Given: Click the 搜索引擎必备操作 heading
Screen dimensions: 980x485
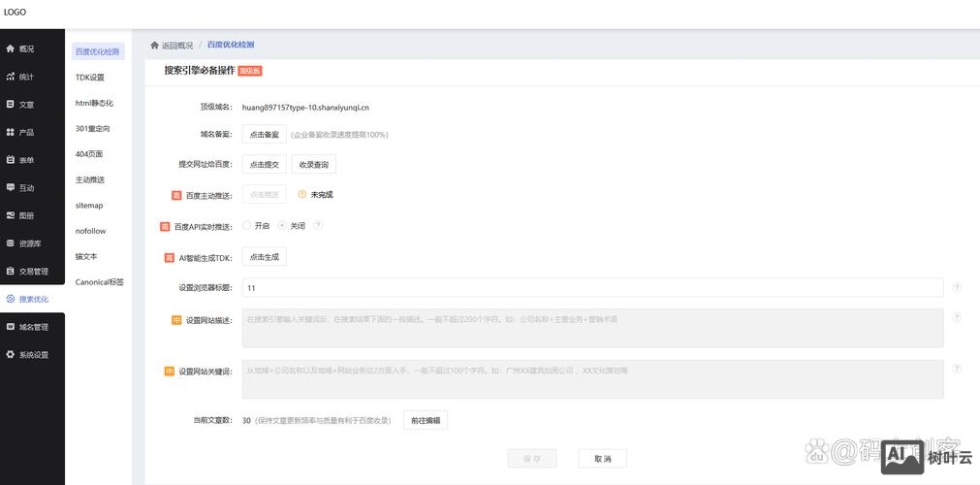Looking at the screenshot, I should tap(200, 71).
